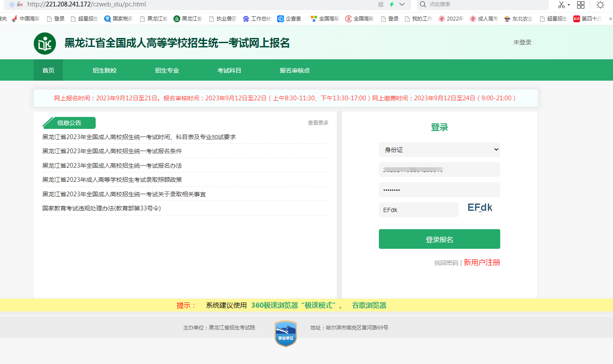Open the 身份证 ID type dropdown

click(x=439, y=150)
